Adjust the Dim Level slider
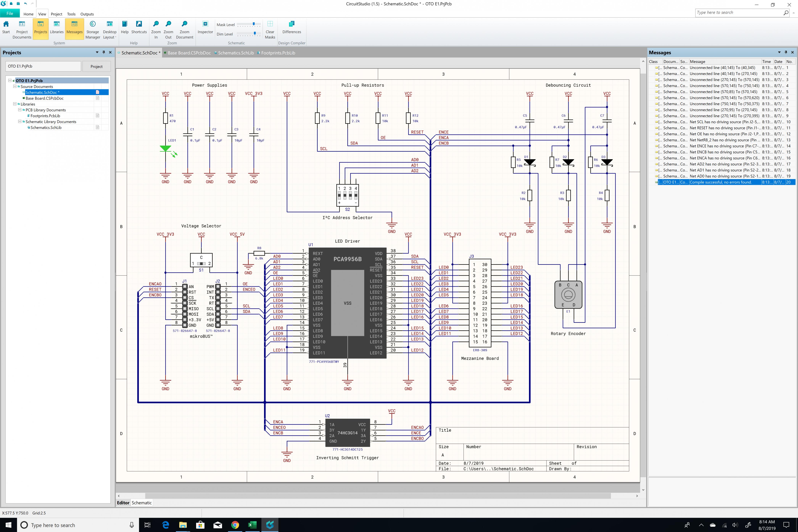 tap(249, 34)
